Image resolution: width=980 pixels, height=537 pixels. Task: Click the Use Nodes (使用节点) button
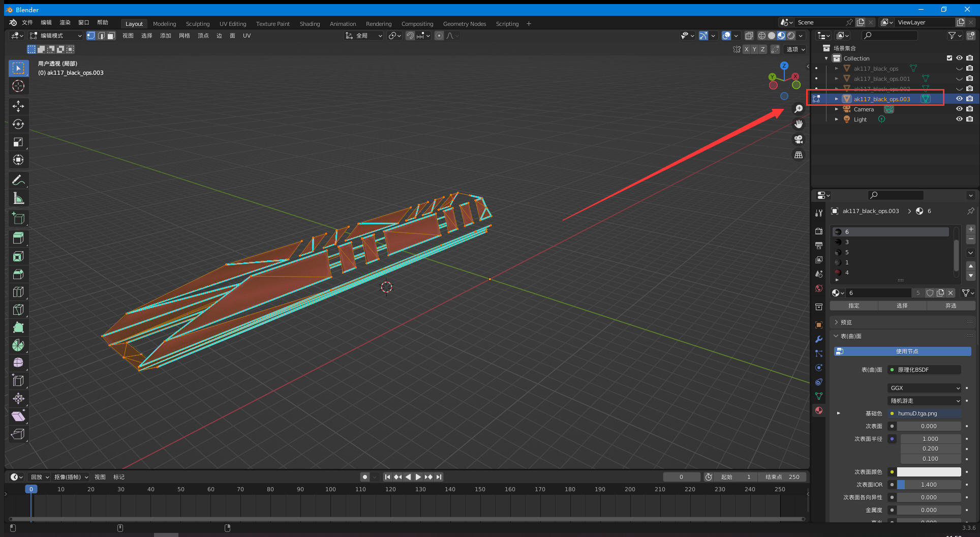click(x=903, y=351)
